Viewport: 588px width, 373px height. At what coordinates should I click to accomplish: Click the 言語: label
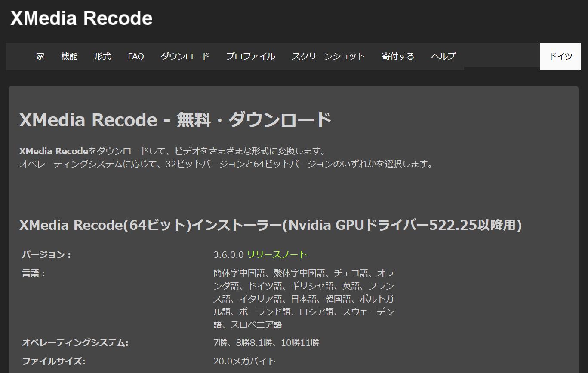pos(34,273)
